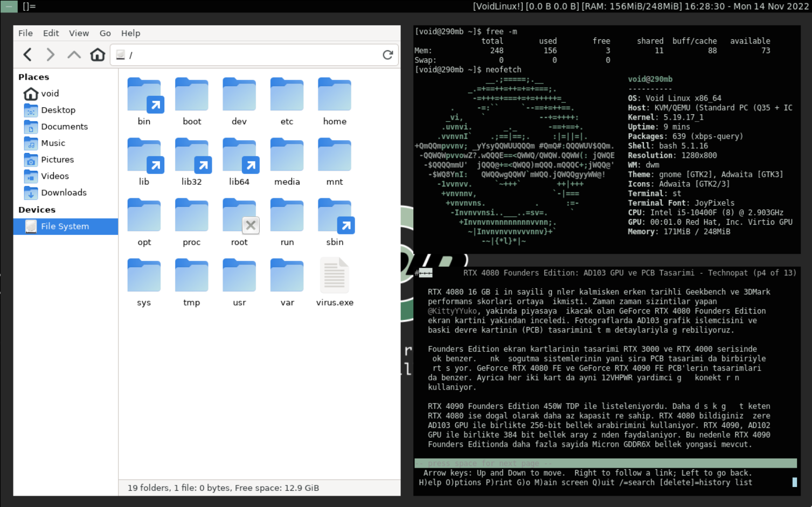The image size is (812, 507).
Task: Click the Back navigation arrow
Action: click(x=28, y=55)
